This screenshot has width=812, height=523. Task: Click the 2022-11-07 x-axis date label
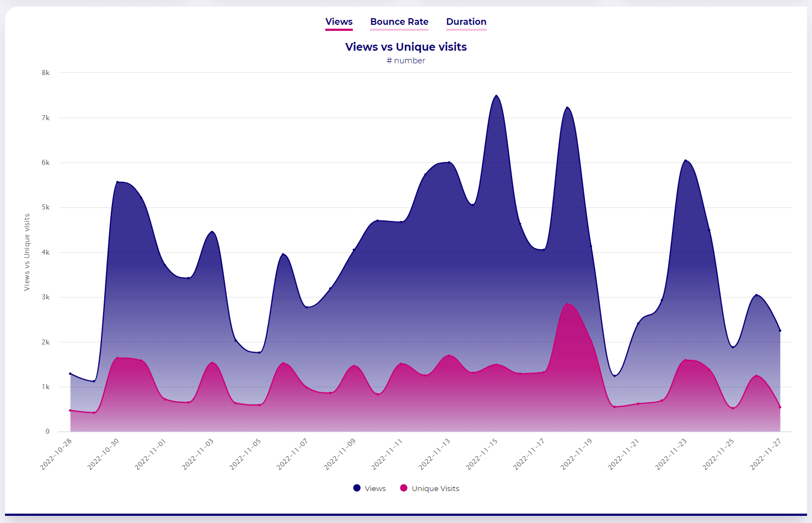coord(293,454)
